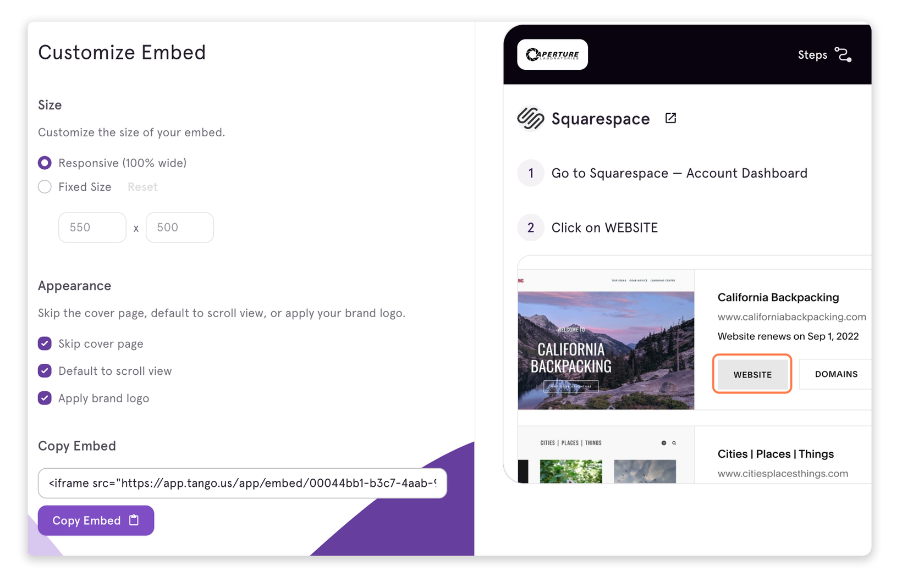902x588 pixels.
Task: Click www.californiabackpacking.com URL text
Action: coord(791,317)
